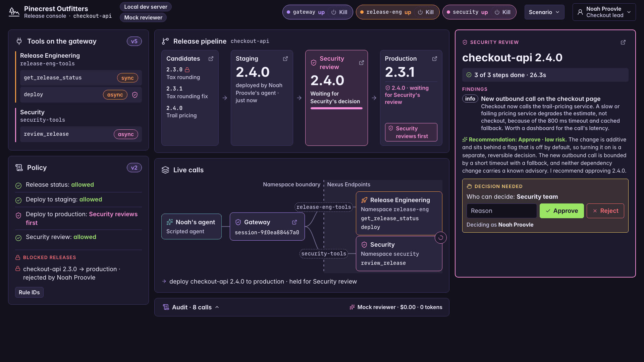This screenshot has width=644, height=362.
Task: Click Security reviews first badge in Production
Action: coord(411,132)
